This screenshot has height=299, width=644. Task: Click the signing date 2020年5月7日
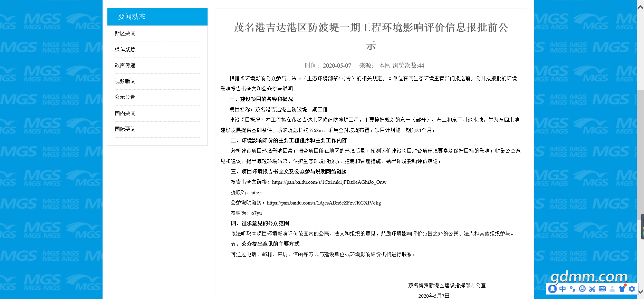click(x=434, y=296)
